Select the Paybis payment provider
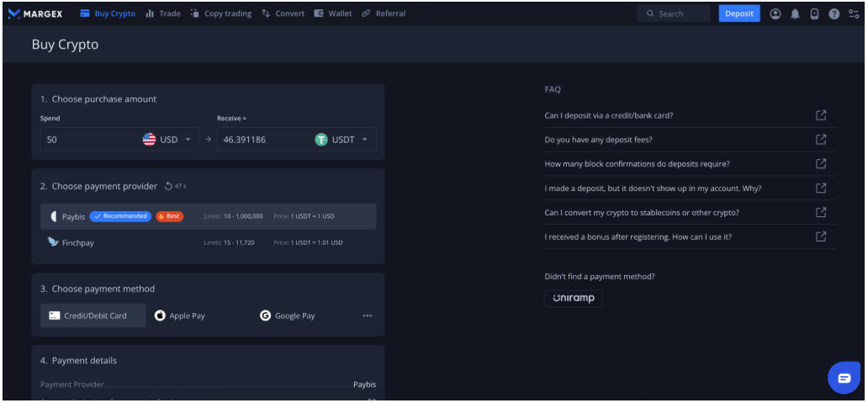Image resolution: width=868 pixels, height=403 pixels. point(208,216)
